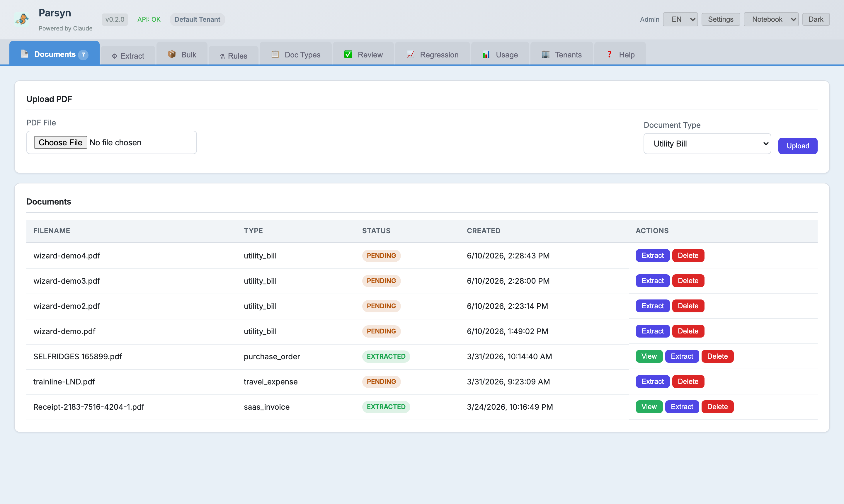Image resolution: width=844 pixels, height=504 pixels.
Task: Click the v0.2.0 version badge
Action: pos(115,19)
